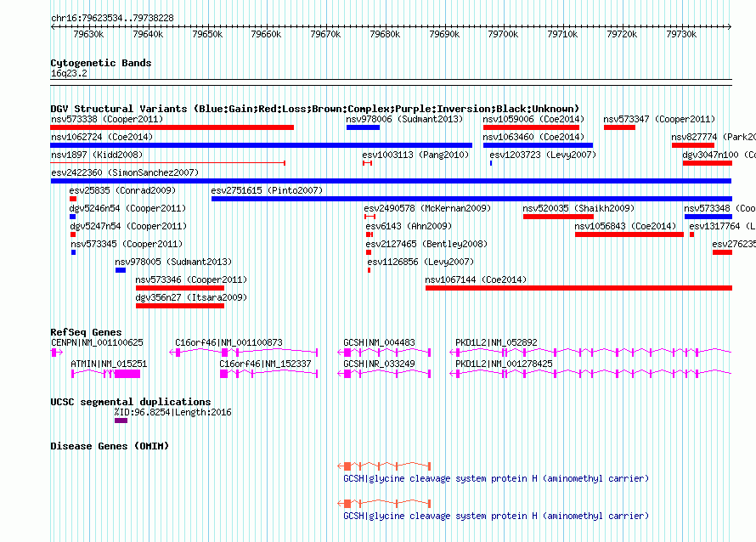The width and height of the screenshot is (756, 542).
Task: Select the Disease Genes (OMIM) track title
Action: click(110, 446)
